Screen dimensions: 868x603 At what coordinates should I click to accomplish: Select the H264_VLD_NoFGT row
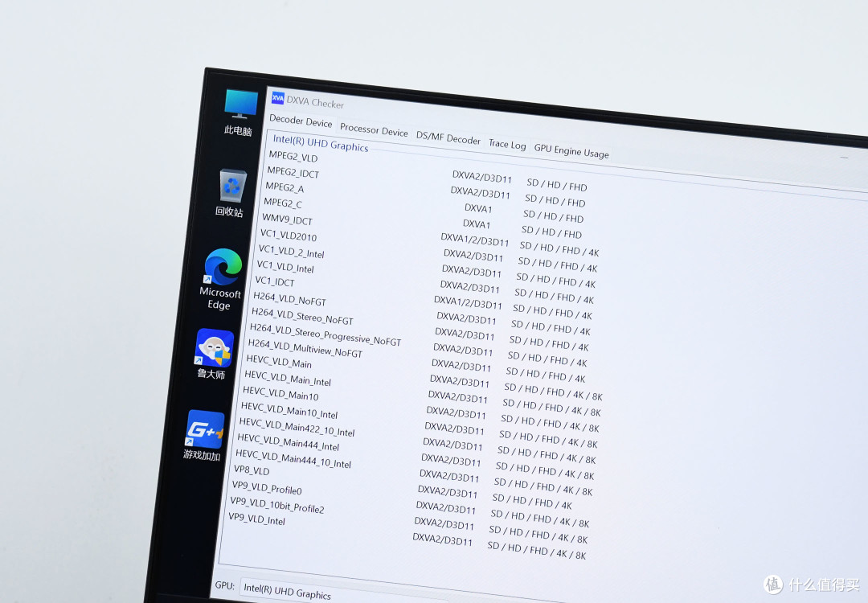(422, 314)
